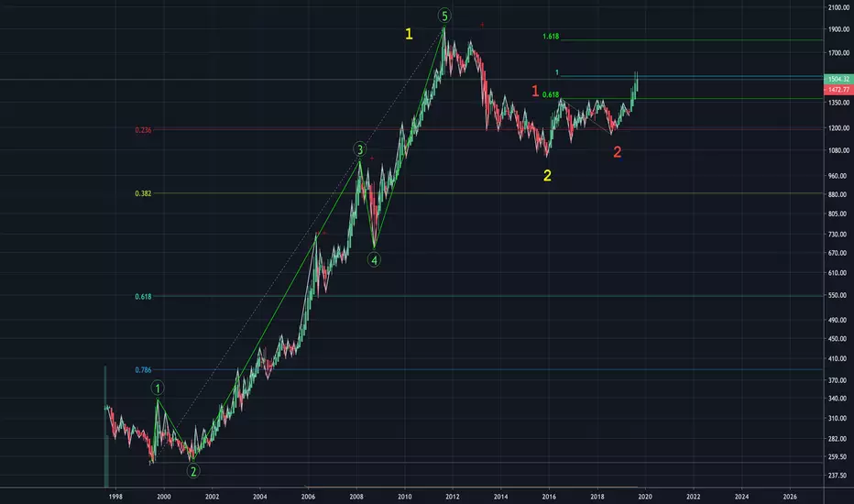Image resolution: width=854 pixels, height=504 pixels.
Task: Select the green 0.618 extension label
Action: coord(551,94)
